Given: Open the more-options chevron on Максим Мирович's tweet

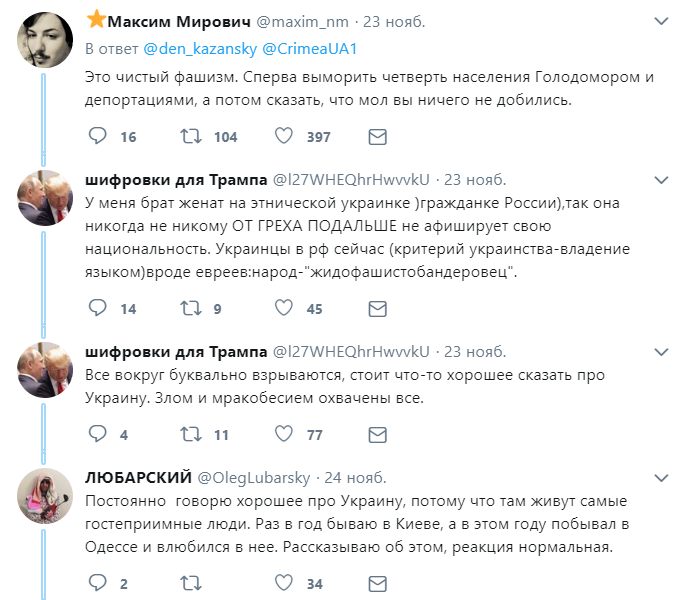Looking at the screenshot, I should pyautogui.click(x=661, y=21).
